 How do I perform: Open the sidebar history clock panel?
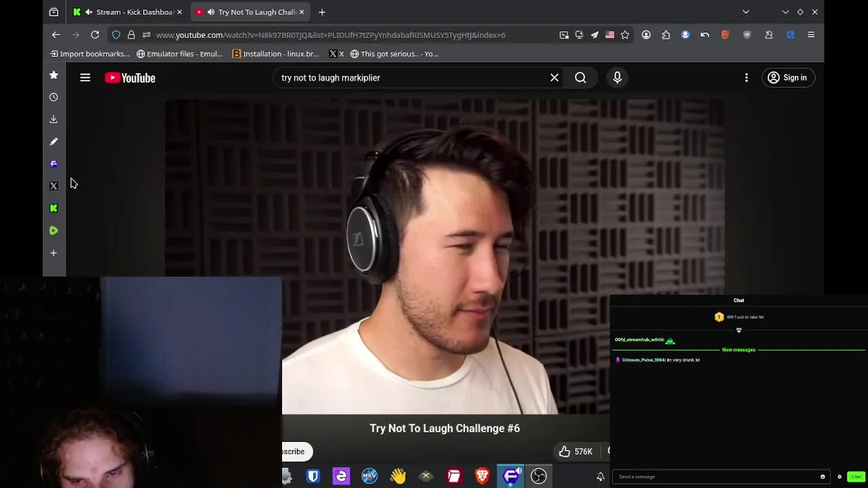click(54, 98)
